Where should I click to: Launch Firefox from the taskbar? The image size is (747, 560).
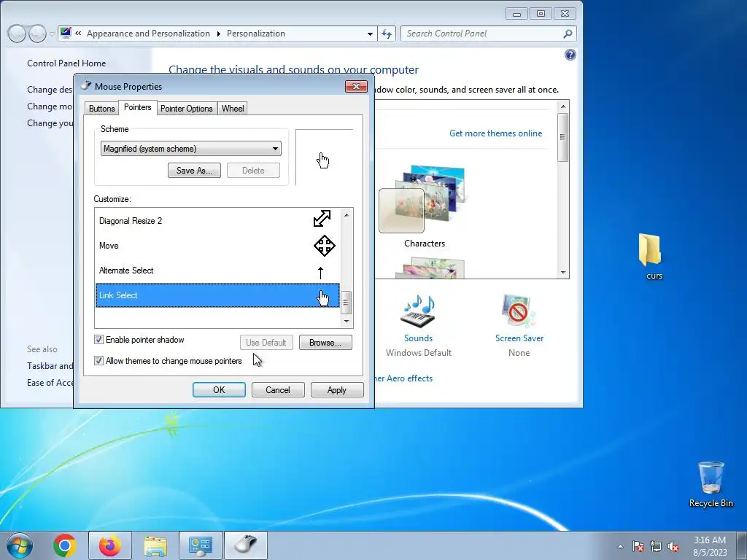(110, 545)
